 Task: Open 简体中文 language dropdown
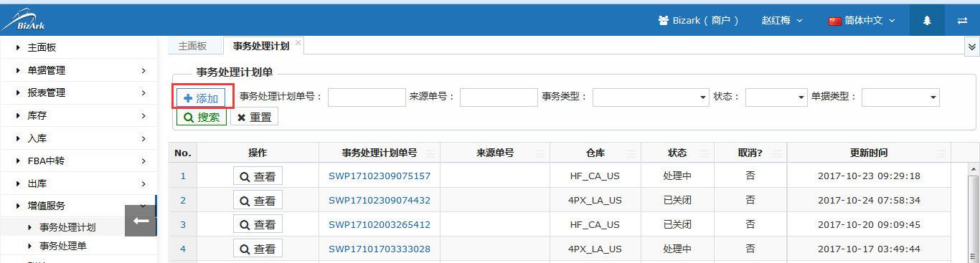point(862,21)
